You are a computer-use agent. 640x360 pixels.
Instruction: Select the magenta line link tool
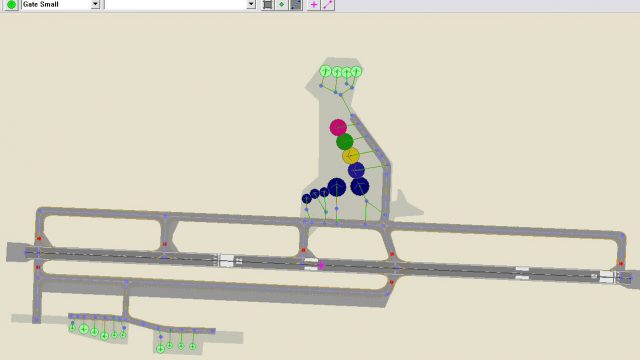pyautogui.click(x=328, y=4)
